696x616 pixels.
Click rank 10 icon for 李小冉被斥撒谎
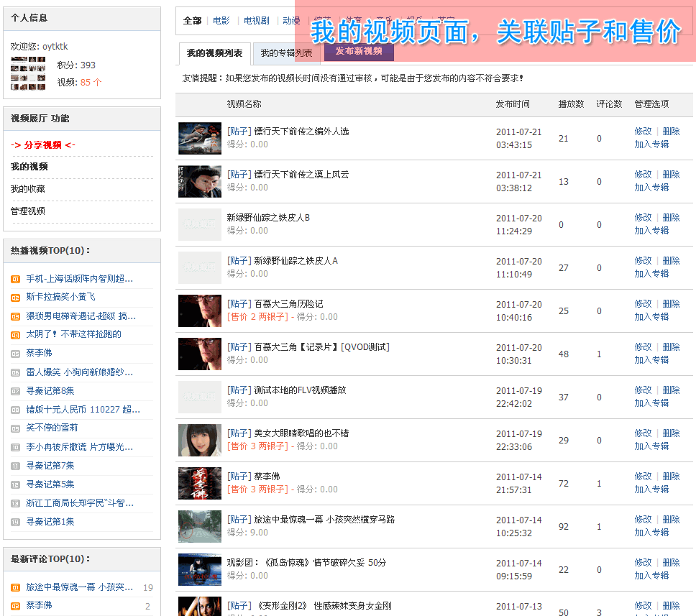16,447
